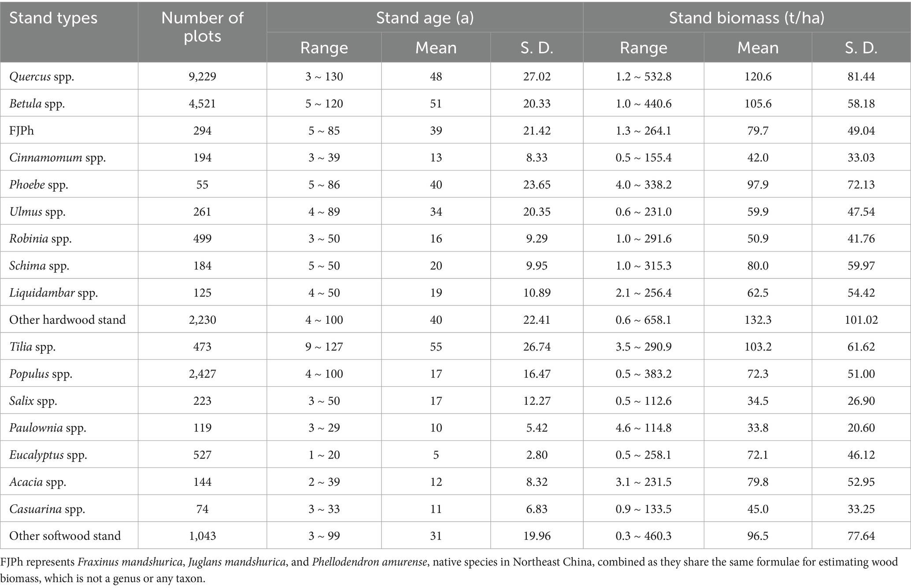Click the "Other softwood stand" row label
The height and width of the screenshot is (588, 911).
[x=65, y=536]
